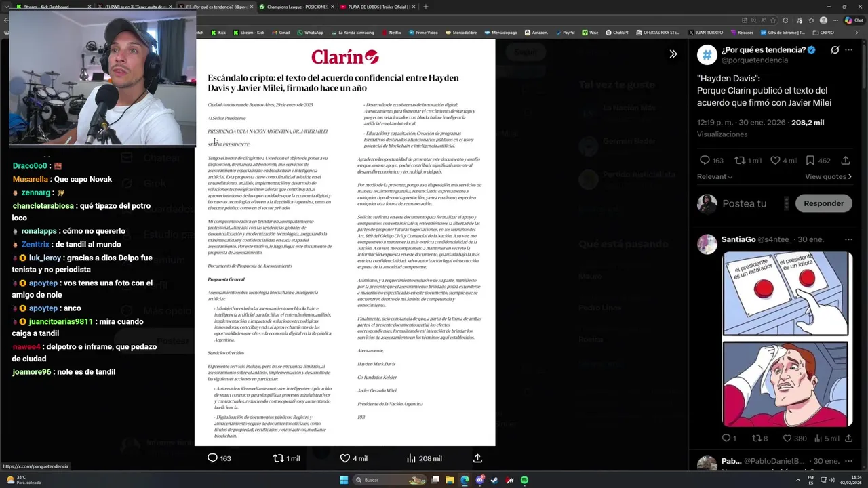Open File Explorer from the taskbar
The image size is (868, 488).
tap(450, 480)
